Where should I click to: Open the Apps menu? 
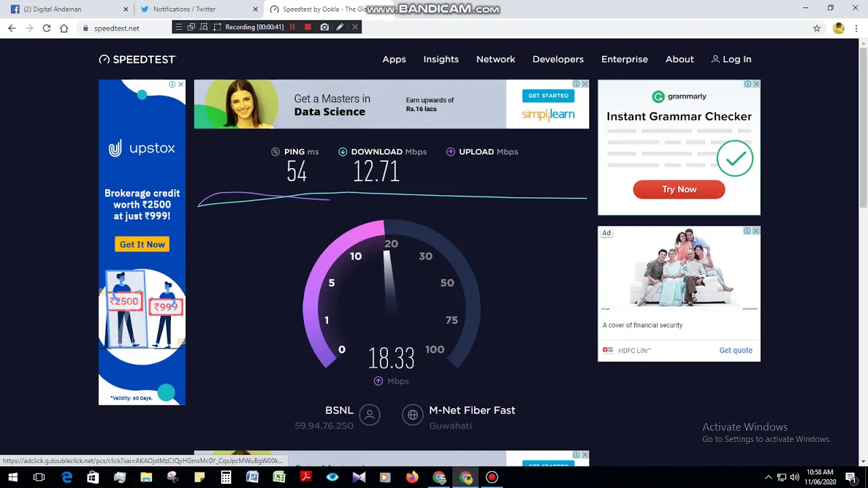click(x=394, y=60)
